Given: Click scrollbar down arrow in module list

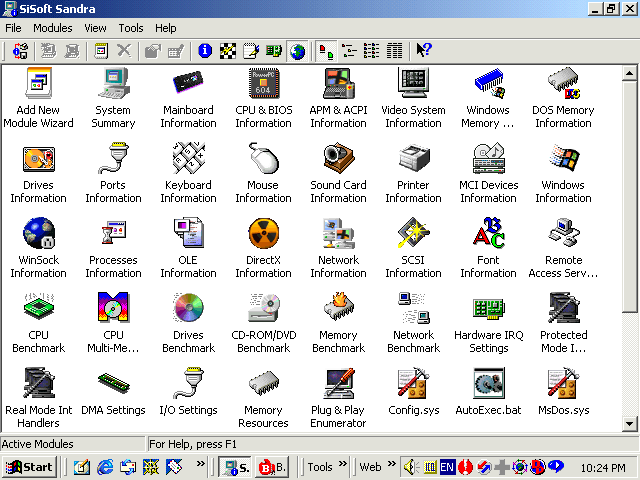Looking at the screenshot, I should 629,424.
